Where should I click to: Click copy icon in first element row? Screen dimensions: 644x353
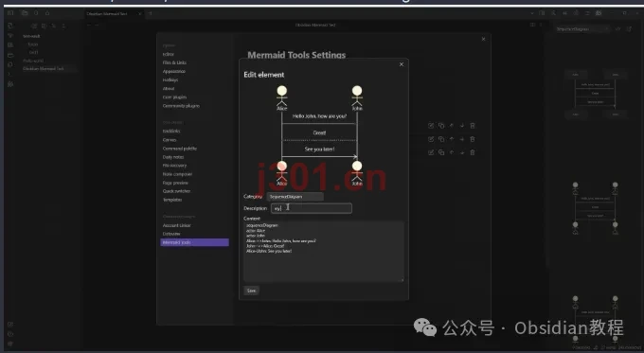click(x=441, y=126)
